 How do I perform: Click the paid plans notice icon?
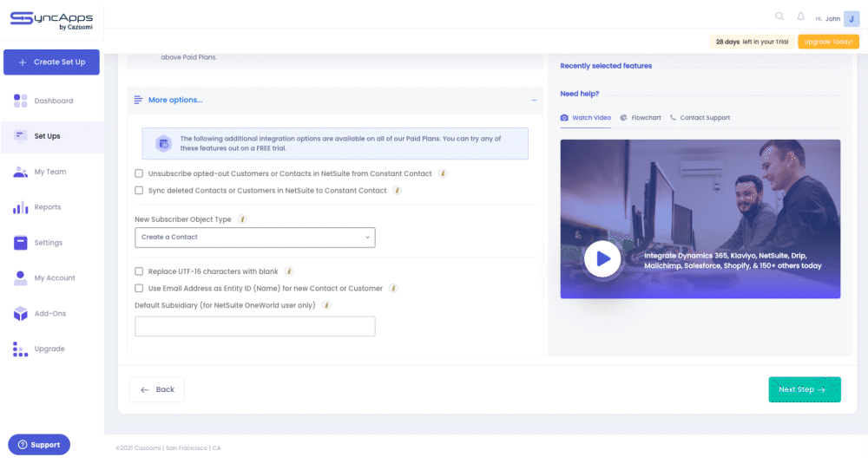click(163, 144)
